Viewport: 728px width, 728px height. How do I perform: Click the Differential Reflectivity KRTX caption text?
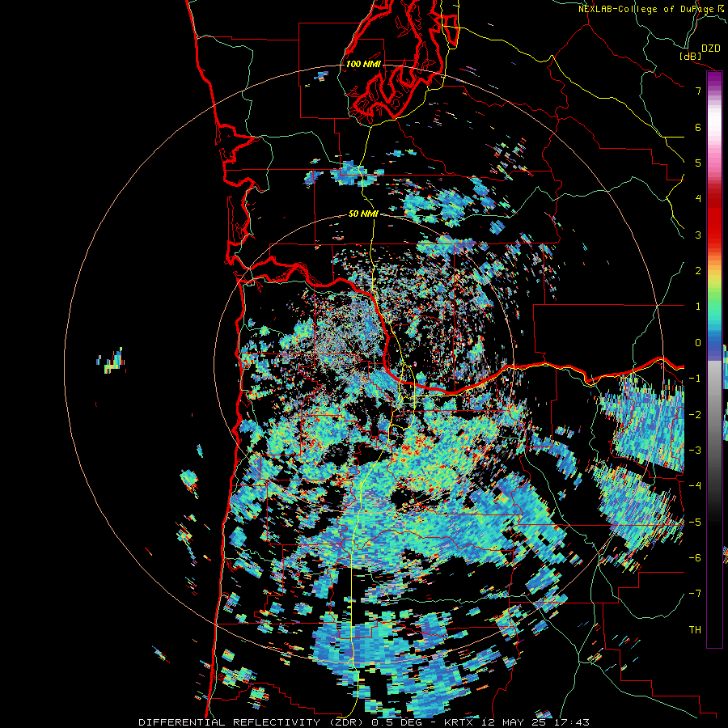tap(364, 722)
